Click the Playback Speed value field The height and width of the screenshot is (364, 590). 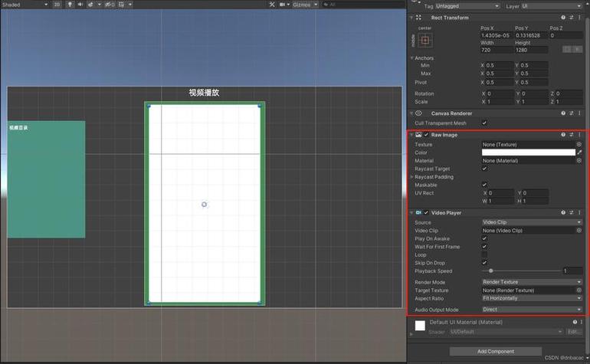click(572, 271)
